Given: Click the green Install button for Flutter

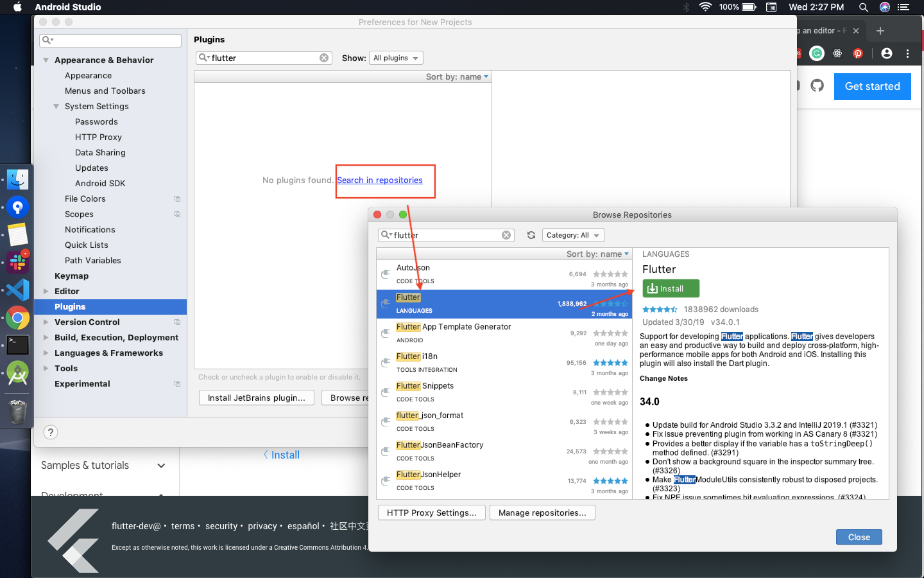Looking at the screenshot, I should tap(671, 288).
